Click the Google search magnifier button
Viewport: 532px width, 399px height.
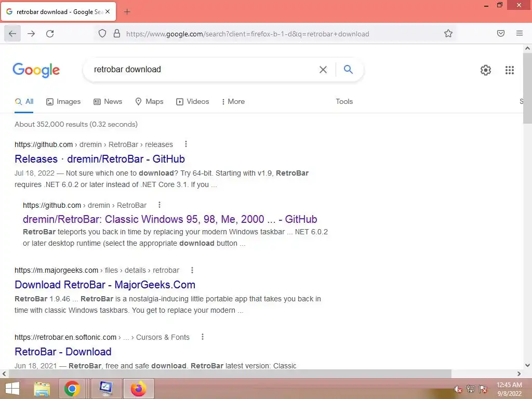pyautogui.click(x=348, y=69)
